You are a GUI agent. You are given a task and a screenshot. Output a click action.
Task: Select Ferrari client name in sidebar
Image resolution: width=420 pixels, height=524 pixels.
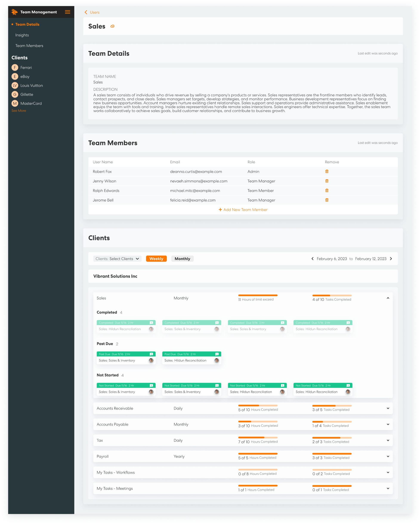[x=26, y=68]
